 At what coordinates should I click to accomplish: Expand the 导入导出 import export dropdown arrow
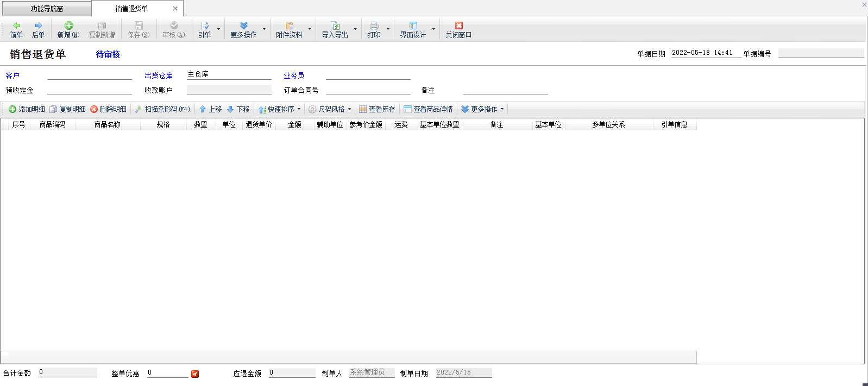[356, 29]
